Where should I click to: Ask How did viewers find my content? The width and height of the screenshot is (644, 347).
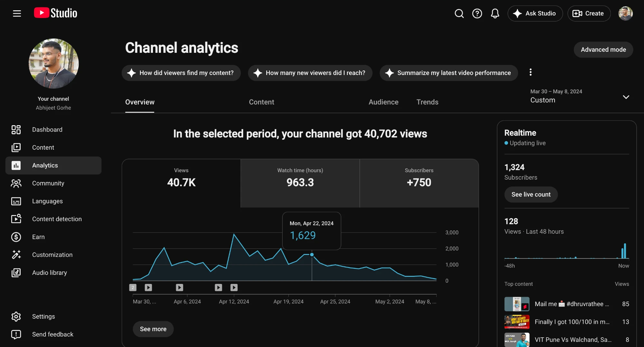(181, 73)
